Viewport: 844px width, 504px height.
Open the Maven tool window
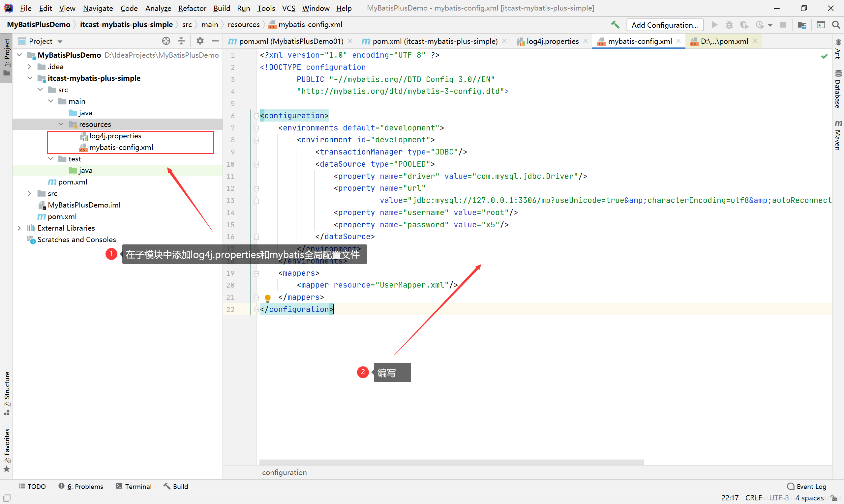838,135
